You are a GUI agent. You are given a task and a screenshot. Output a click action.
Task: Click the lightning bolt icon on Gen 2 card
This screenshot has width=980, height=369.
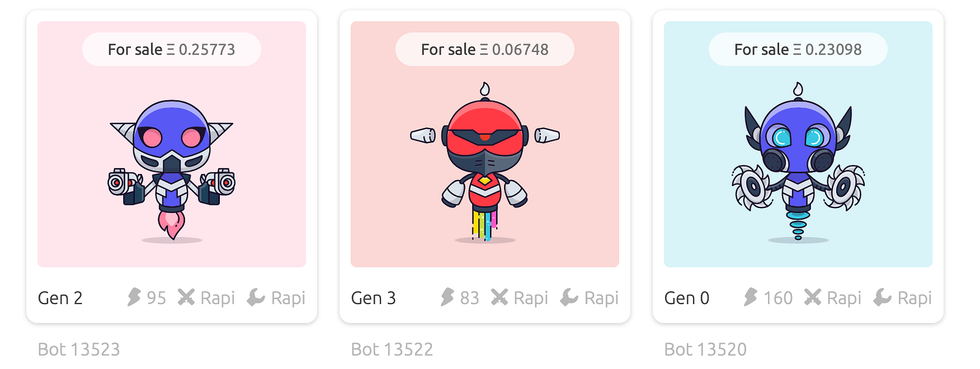click(x=134, y=297)
